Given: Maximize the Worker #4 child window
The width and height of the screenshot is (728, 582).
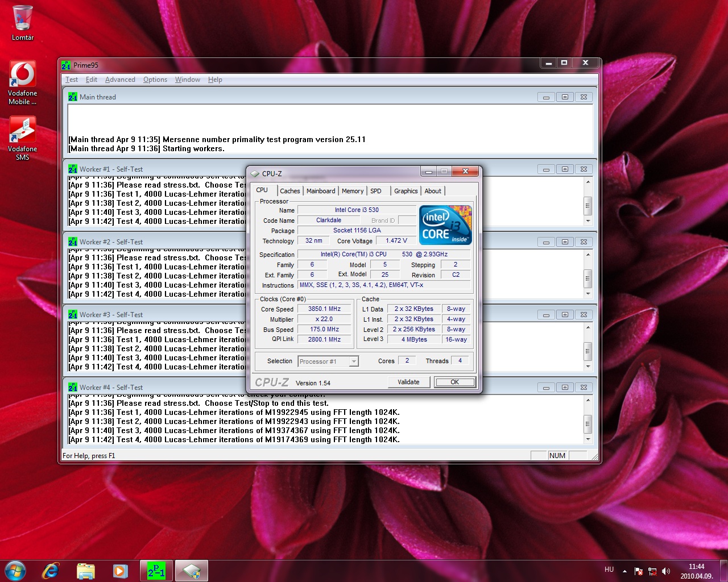Looking at the screenshot, I should 565,388.
